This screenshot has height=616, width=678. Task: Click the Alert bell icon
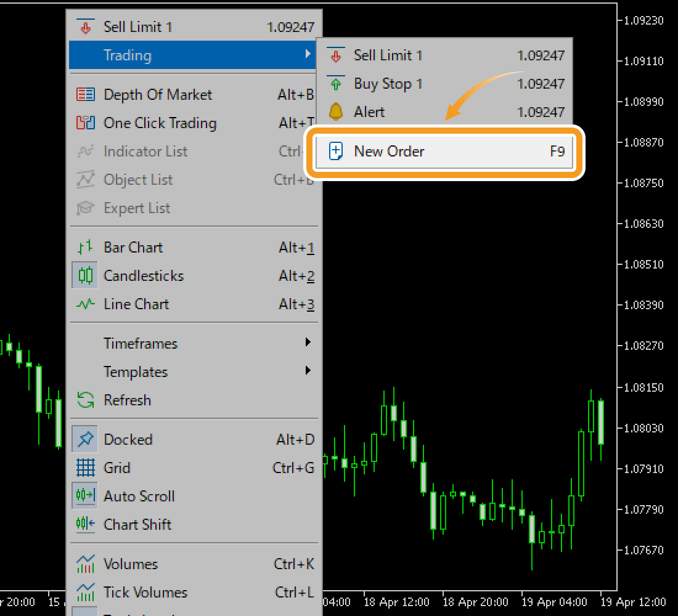[x=335, y=112]
